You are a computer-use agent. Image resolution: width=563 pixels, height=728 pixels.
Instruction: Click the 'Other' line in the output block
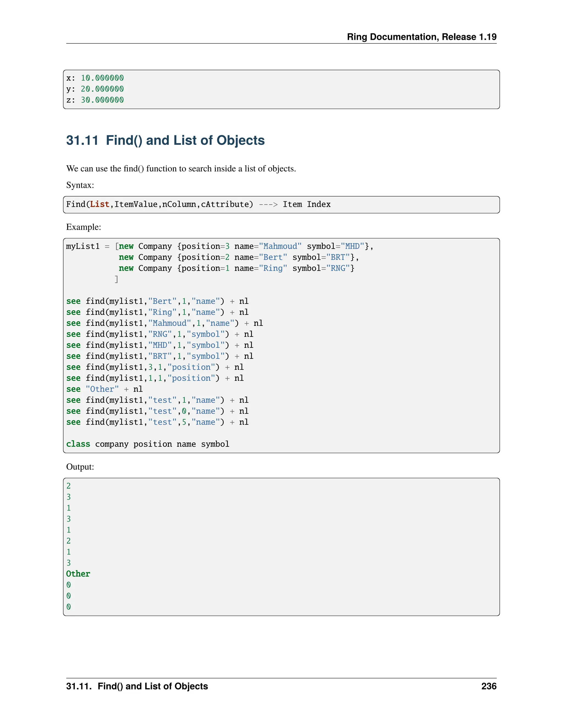pos(78,574)
